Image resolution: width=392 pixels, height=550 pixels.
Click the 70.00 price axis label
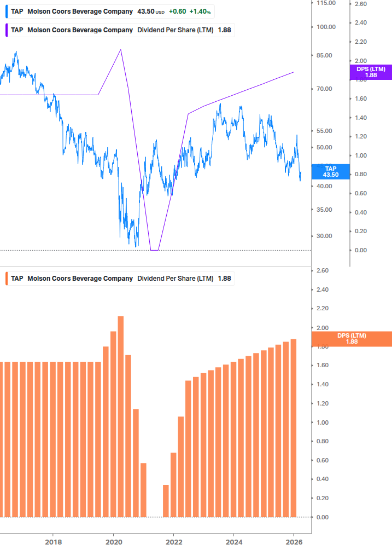[324, 89]
